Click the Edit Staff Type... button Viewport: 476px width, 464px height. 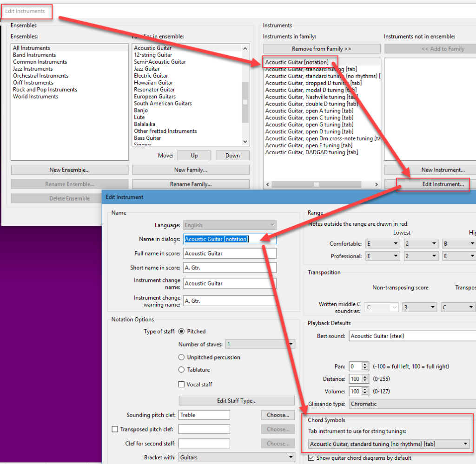click(237, 401)
